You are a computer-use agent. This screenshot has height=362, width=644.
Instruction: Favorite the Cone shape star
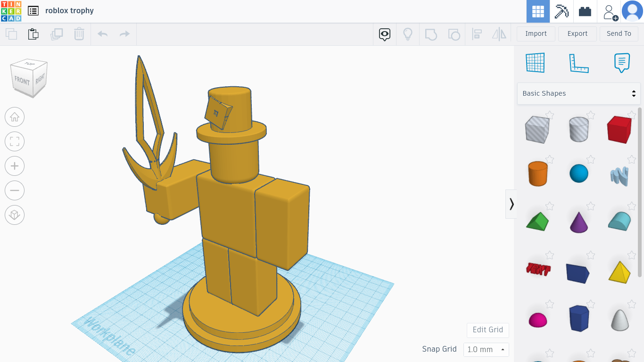[x=591, y=206]
